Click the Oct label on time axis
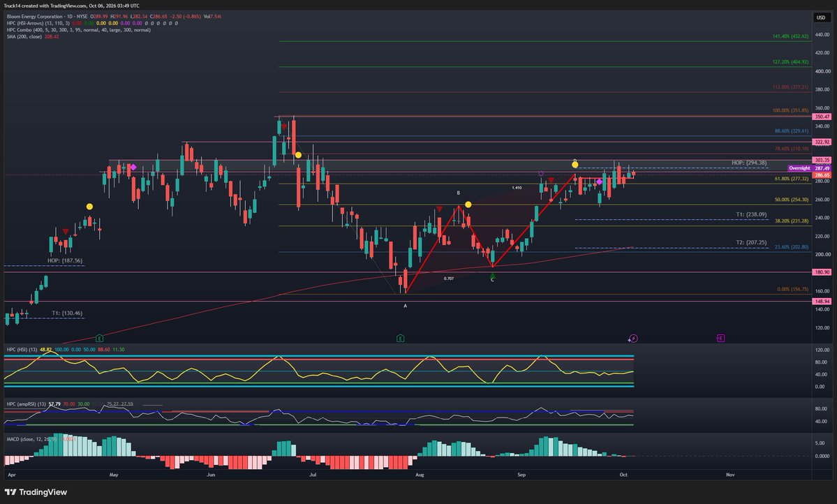Viewport: 837px width, 504px height. (x=623, y=474)
